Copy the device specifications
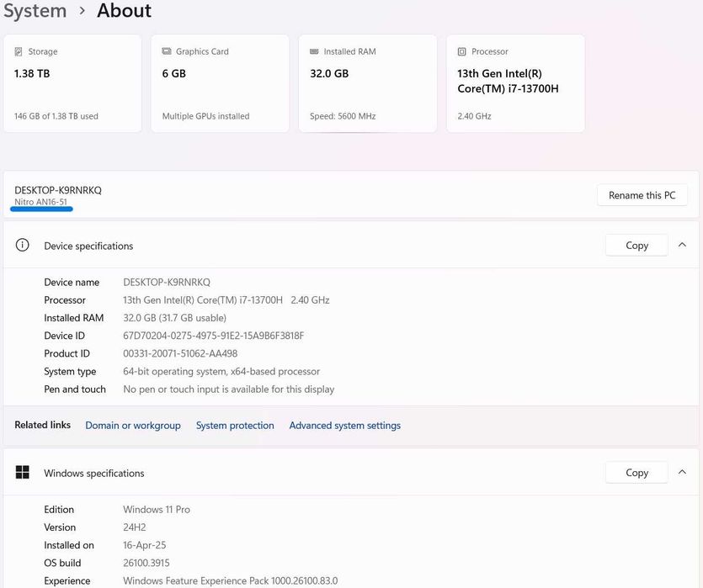The image size is (703, 588). click(x=636, y=246)
